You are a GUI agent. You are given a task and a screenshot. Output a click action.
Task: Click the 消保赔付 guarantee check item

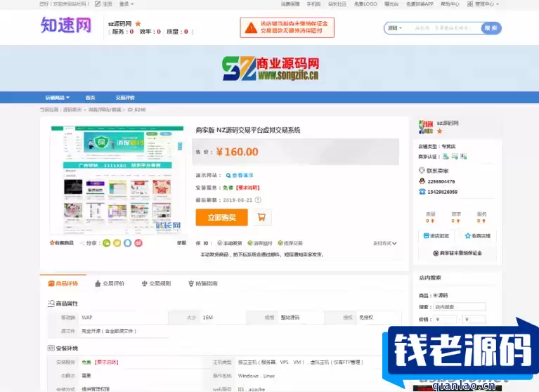(260, 243)
